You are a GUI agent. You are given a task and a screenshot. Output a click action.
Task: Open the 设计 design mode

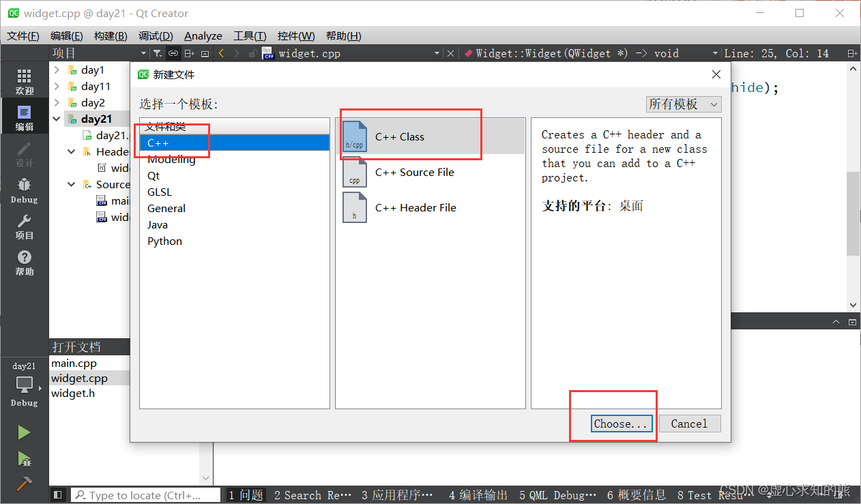pyautogui.click(x=24, y=154)
